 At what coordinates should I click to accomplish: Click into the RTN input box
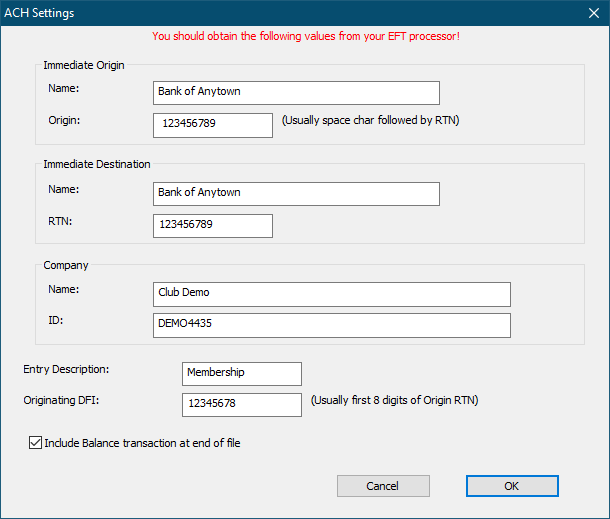pyautogui.click(x=213, y=226)
